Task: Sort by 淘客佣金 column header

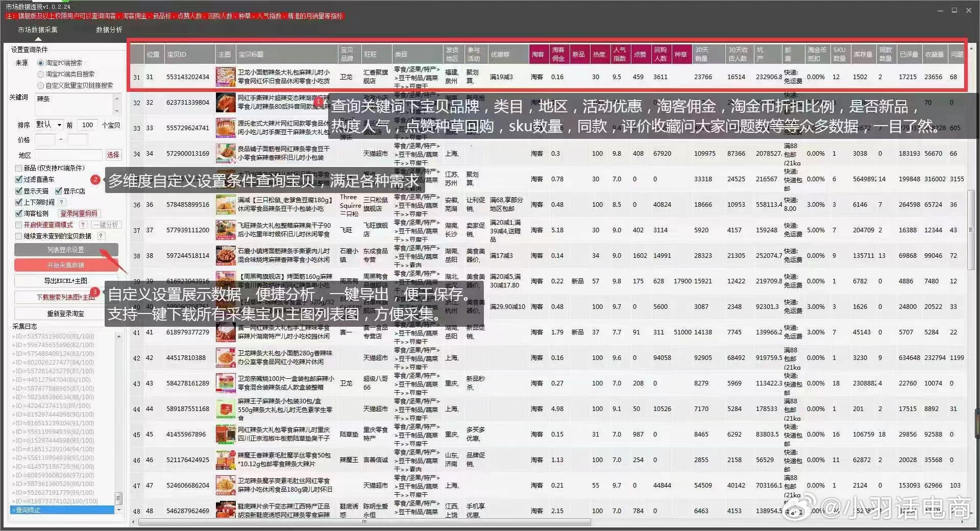Action: (x=558, y=54)
